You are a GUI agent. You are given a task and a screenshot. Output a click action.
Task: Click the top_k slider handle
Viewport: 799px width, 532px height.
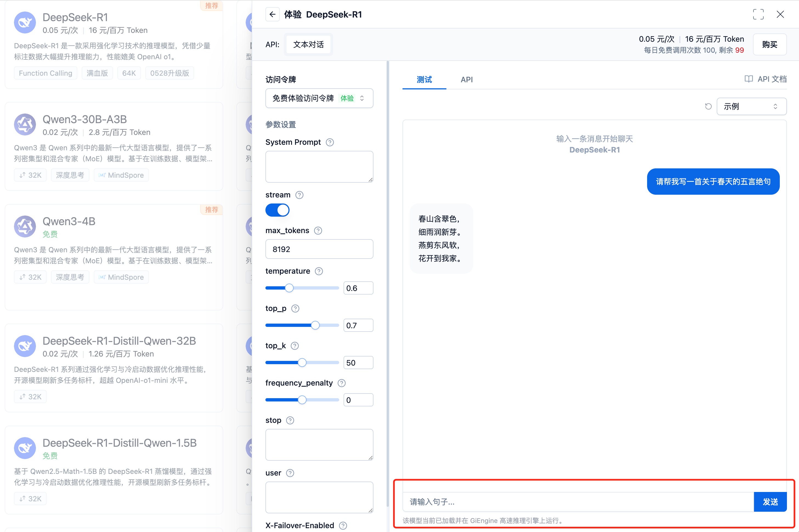(302, 363)
